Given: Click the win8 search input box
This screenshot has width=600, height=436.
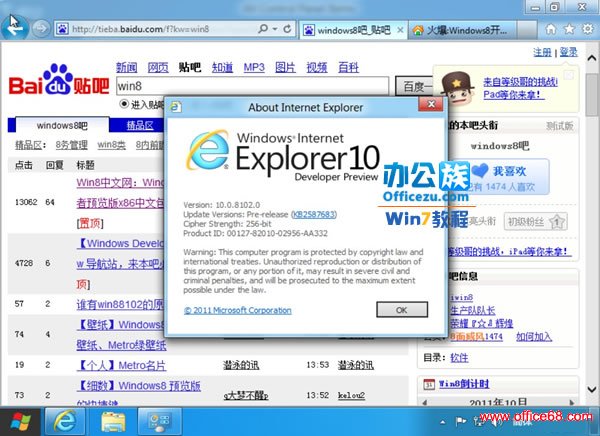Looking at the screenshot, I should pyautogui.click(x=253, y=86).
